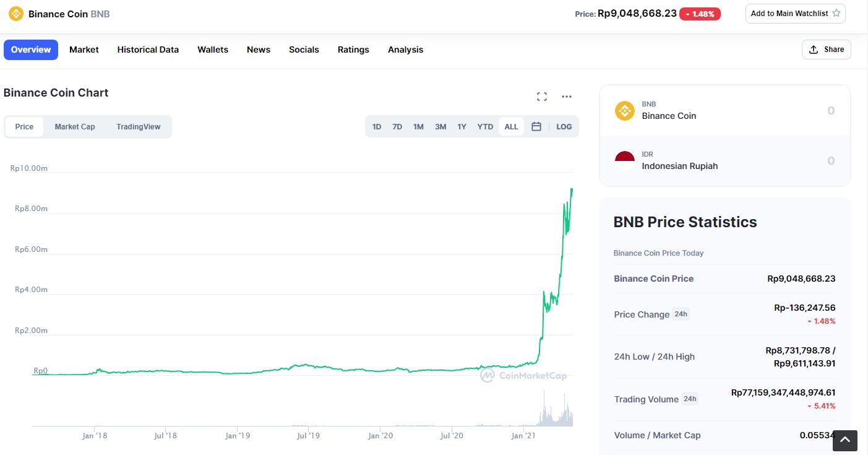This screenshot has height=455, width=868.
Task: Select the 1D time range
Action: click(x=376, y=126)
